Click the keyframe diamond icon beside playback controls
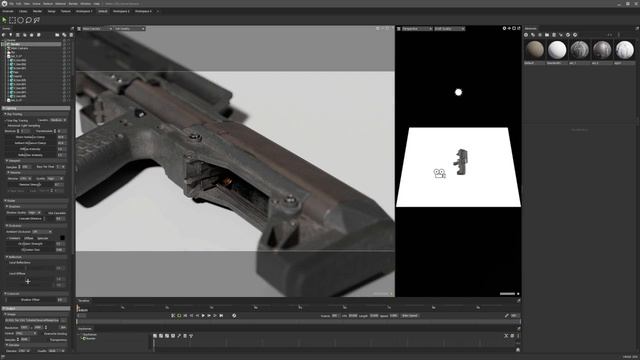Viewport: 640px width, 360px height. 234,316
